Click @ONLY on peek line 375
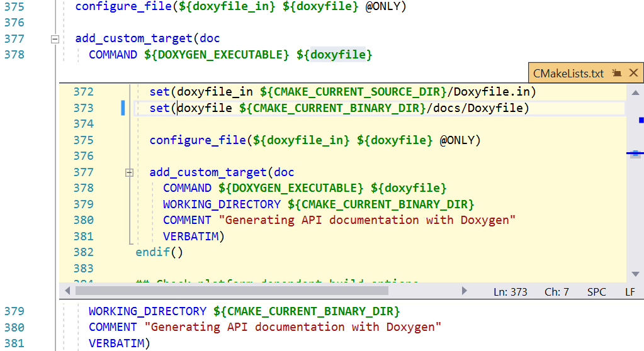644x351 pixels. coord(456,140)
